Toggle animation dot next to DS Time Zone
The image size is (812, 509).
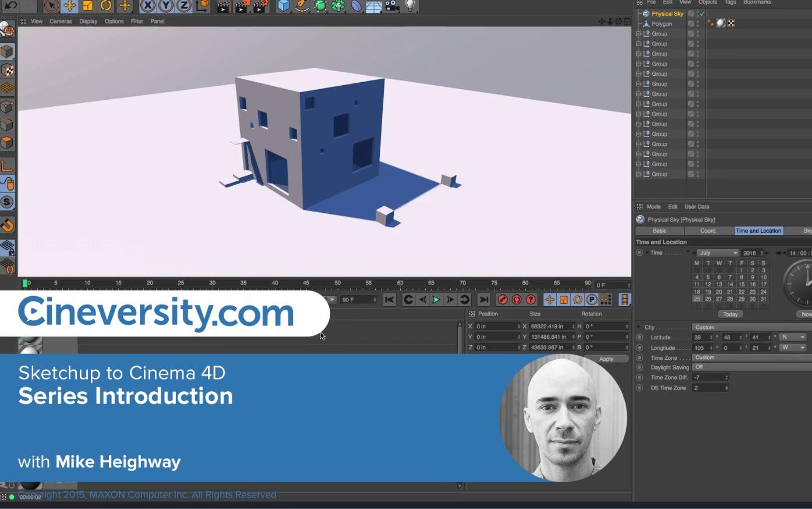pos(640,388)
